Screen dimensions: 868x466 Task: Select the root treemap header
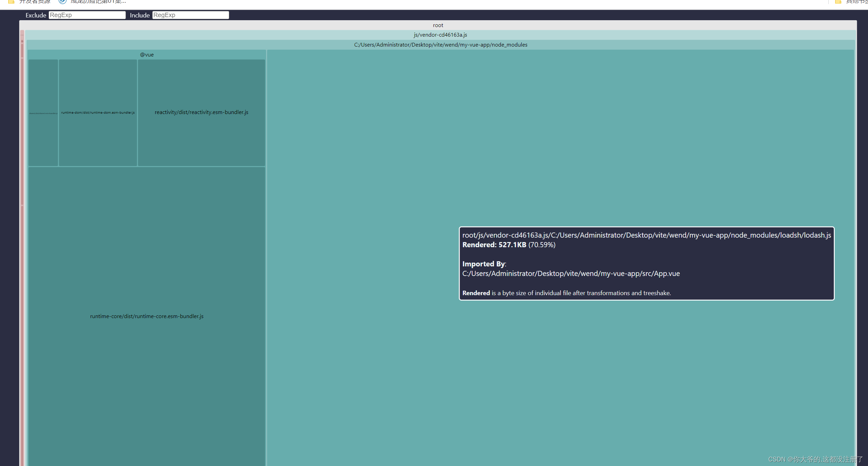[x=438, y=25]
